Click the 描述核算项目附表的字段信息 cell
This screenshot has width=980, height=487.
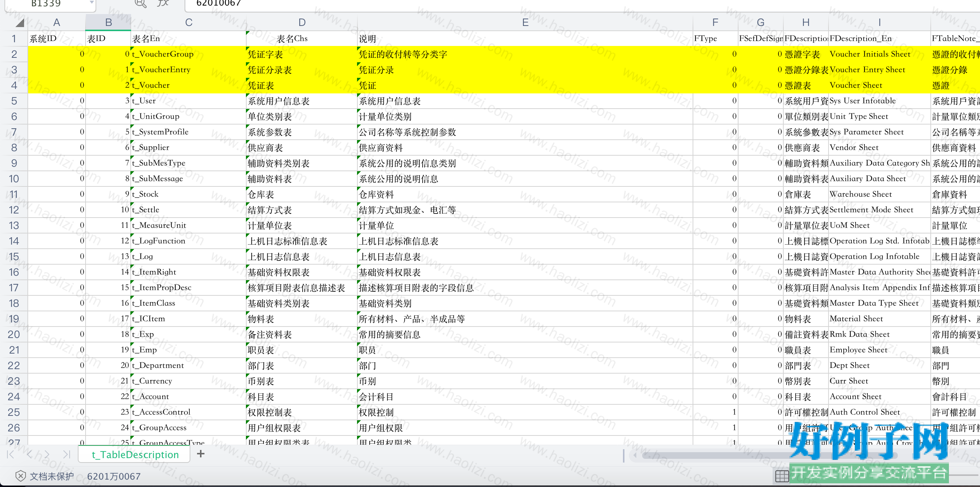click(525, 288)
